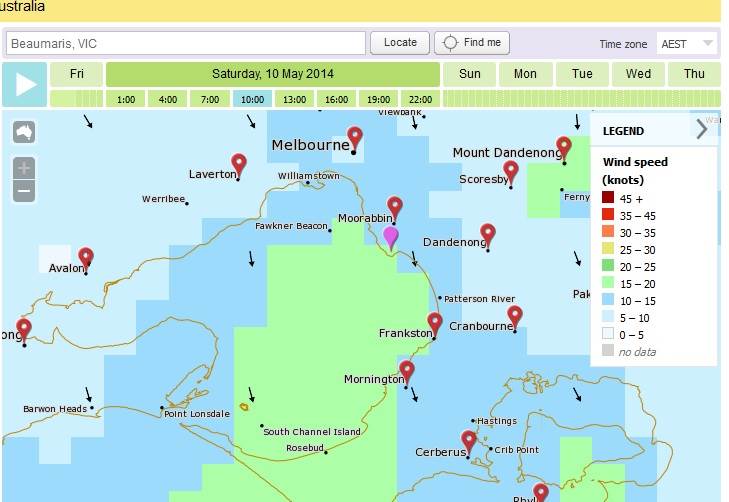Click the Beaumaris, VIC location search field
729x502 pixels.
coord(186,44)
